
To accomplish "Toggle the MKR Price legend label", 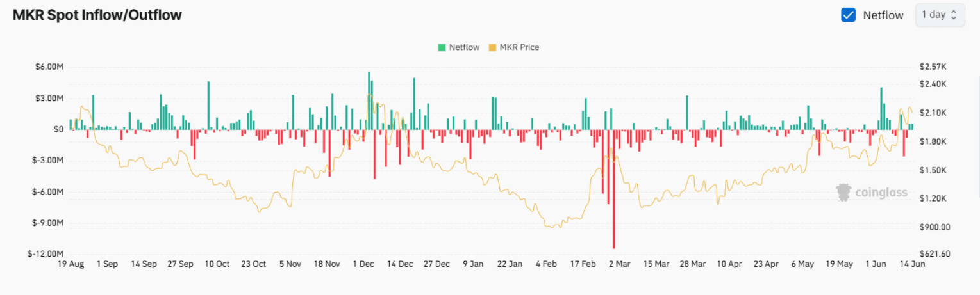I will tap(519, 47).
